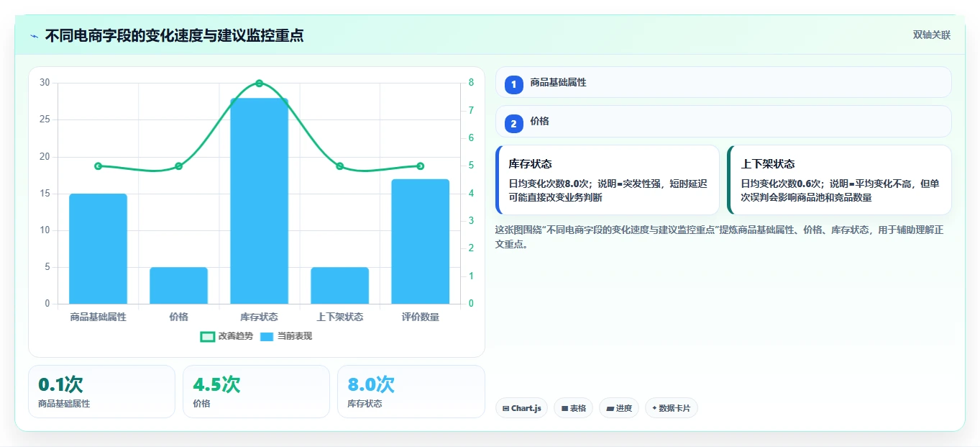The image size is (980, 447).
Task: Click the 双轴关联 label in header
Action: coord(932,35)
